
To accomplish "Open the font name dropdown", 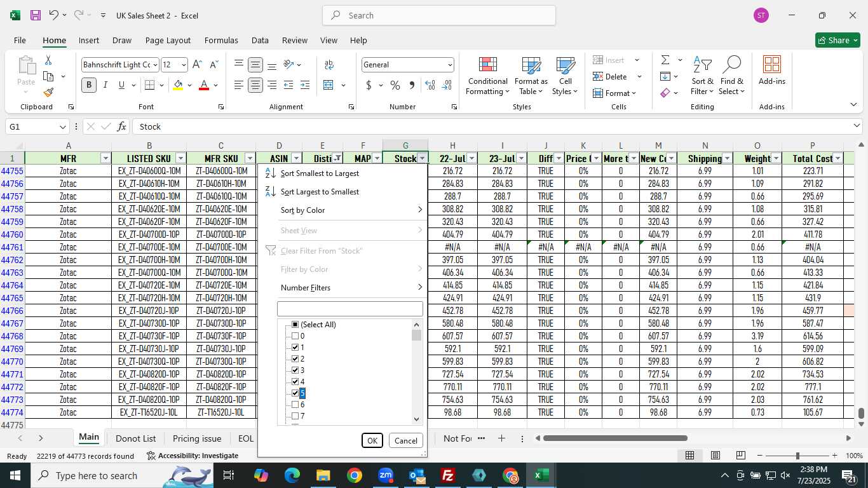I will [x=154, y=65].
